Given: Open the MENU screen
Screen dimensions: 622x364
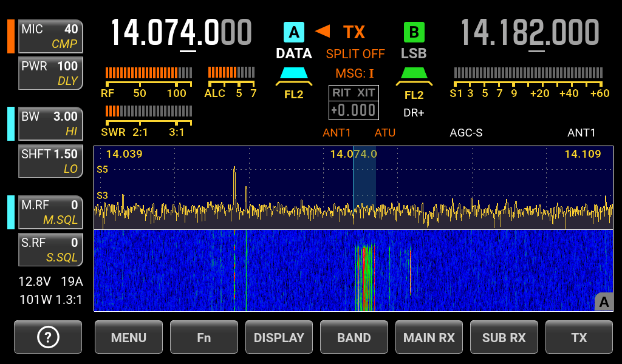Looking at the screenshot, I should [x=129, y=337].
